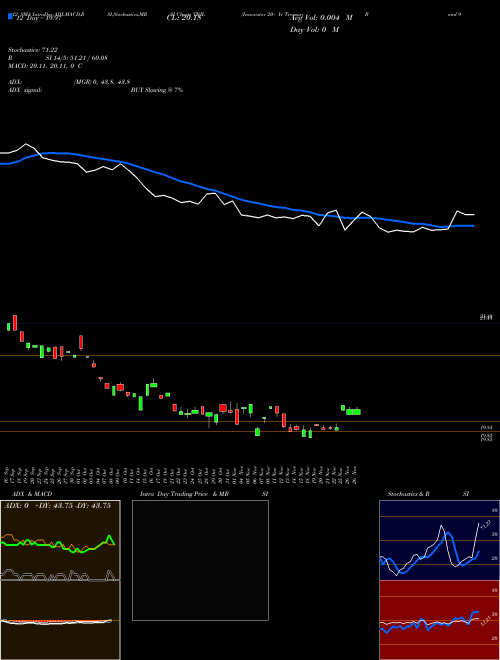Click the last green candlestick on price chart

(x=357, y=412)
